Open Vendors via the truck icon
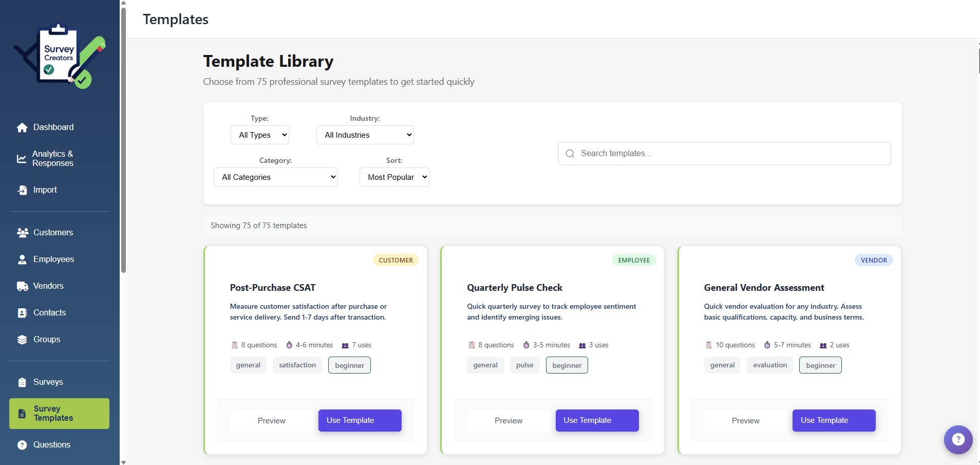The width and height of the screenshot is (980, 465). [x=23, y=286]
